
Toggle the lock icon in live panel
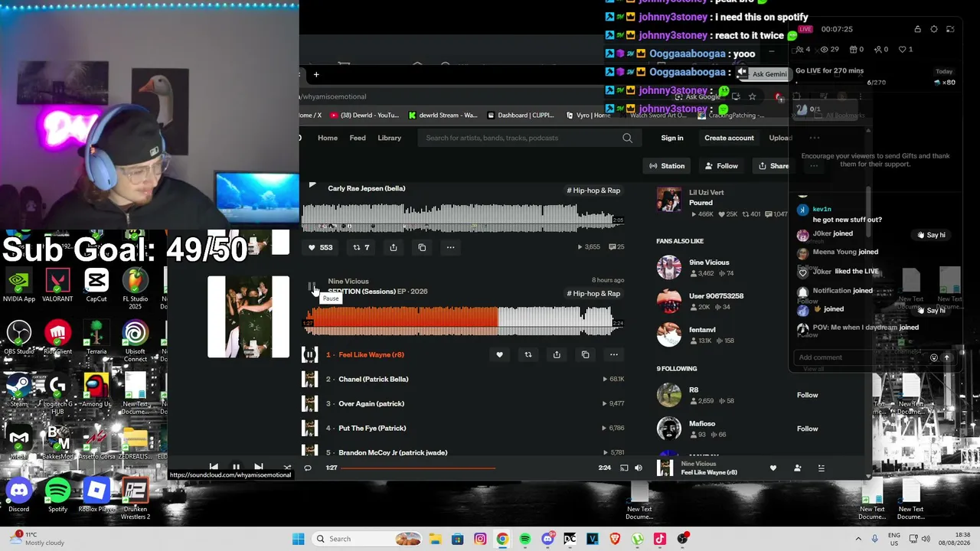pyautogui.click(x=917, y=29)
